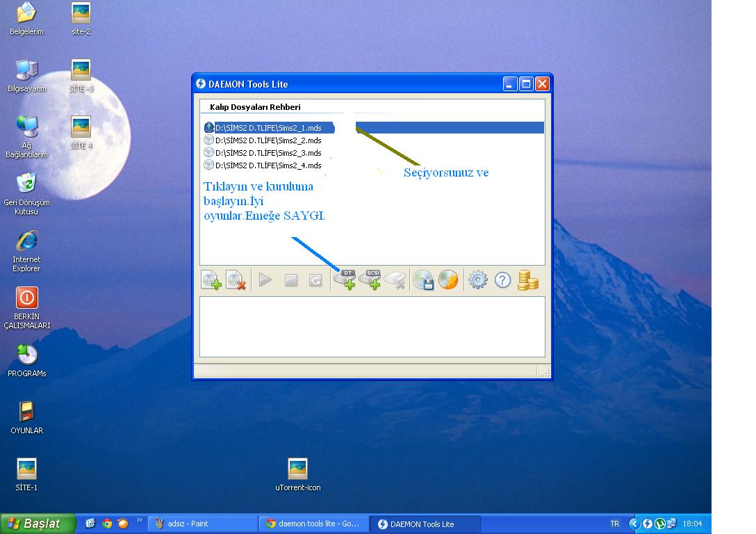Select the Sims2_3.mds image entry
This screenshot has height=534, width=756.
click(x=263, y=153)
